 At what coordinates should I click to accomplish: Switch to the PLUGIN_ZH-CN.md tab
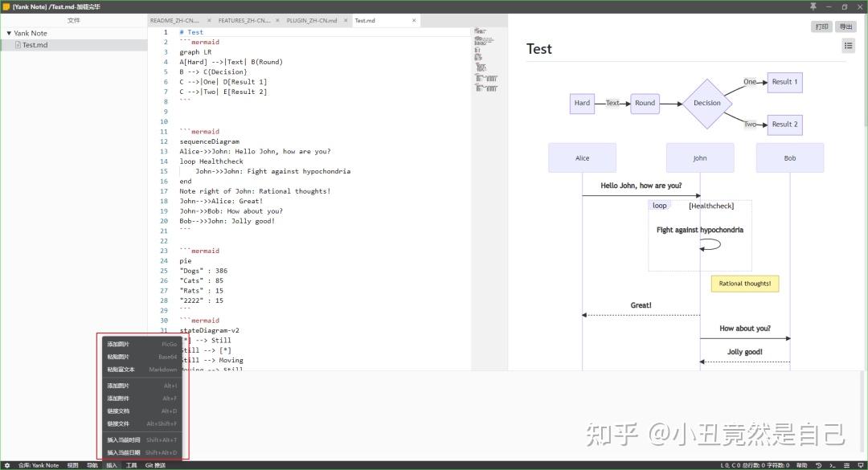tap(312, 20)
